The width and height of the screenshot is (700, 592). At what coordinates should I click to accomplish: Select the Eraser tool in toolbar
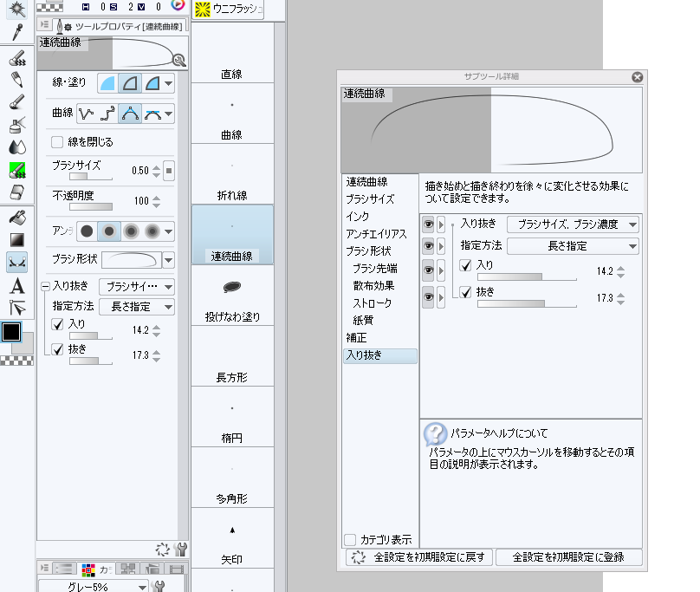(x=16, y=192)
